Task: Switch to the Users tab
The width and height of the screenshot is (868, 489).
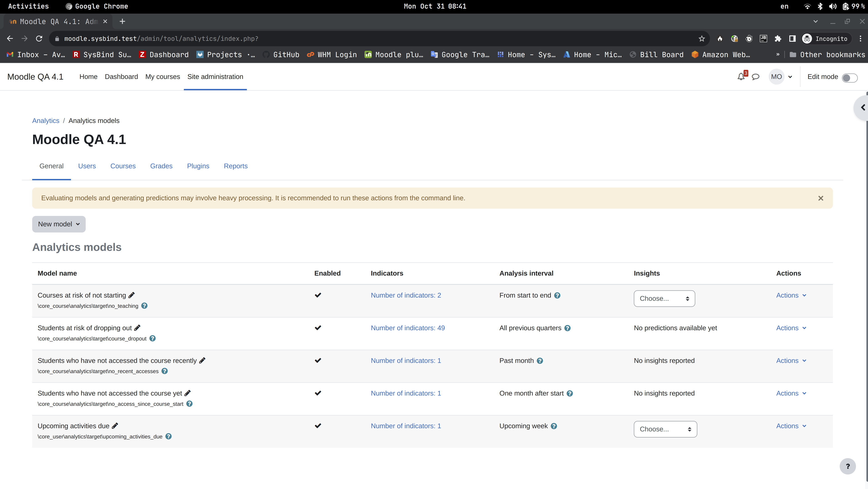Action: tap(87, 166)
